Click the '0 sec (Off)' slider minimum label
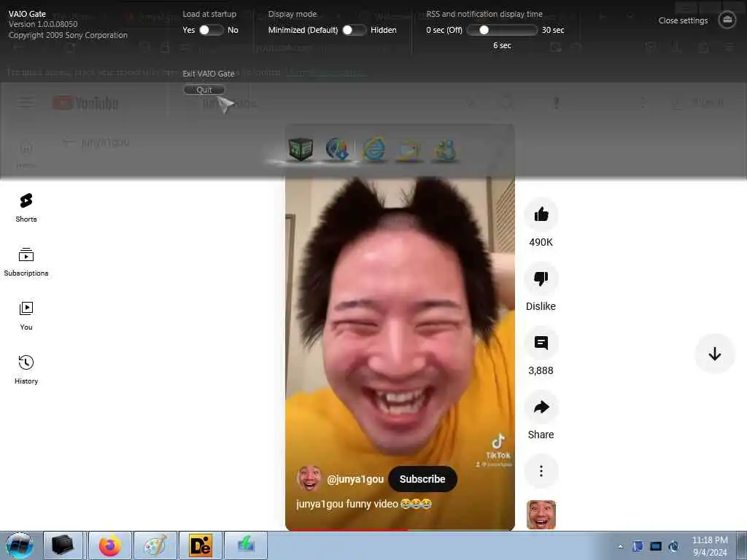 coord(444,30)
